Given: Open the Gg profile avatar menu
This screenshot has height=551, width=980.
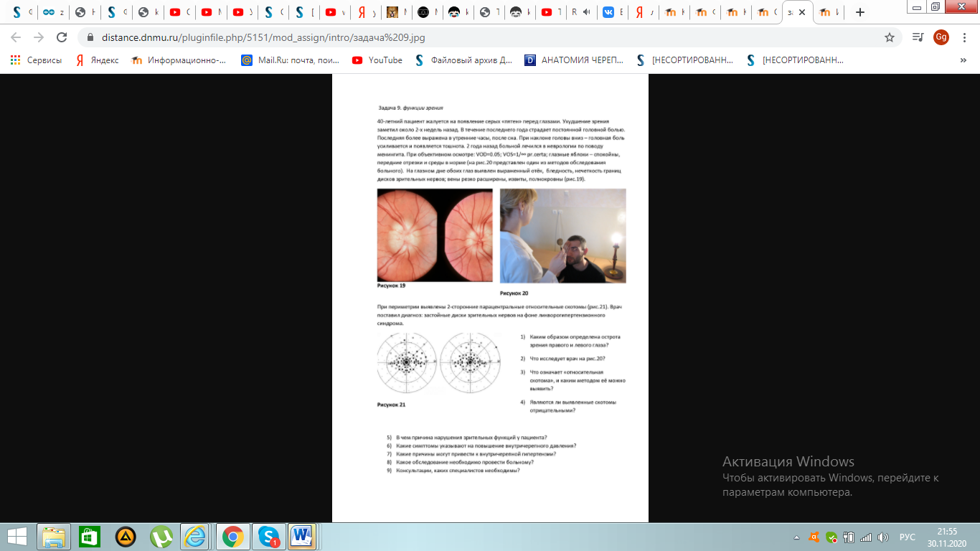Looking at the screenshot, I should (941, 37).
